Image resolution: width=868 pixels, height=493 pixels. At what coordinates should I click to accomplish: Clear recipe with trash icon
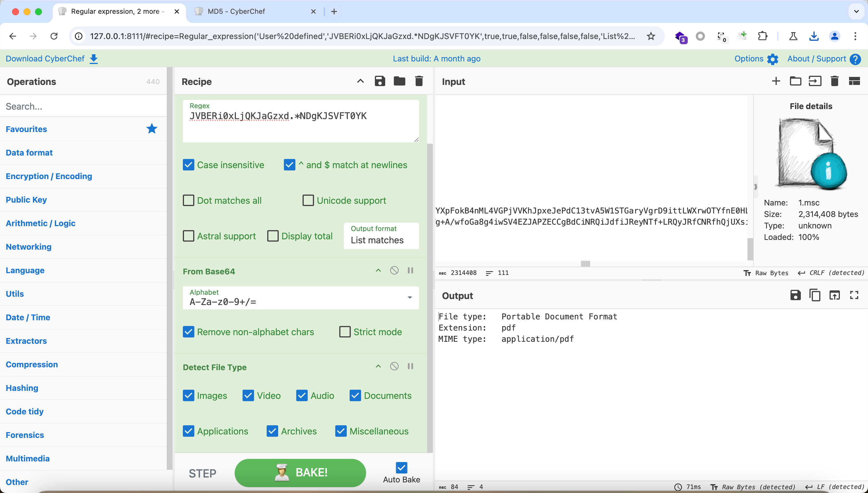[419, 81]
